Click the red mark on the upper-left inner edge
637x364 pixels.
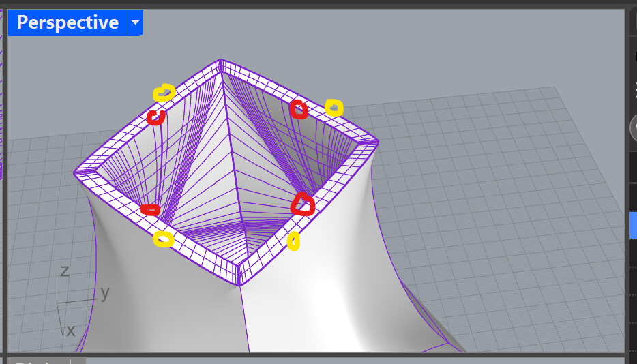point(156,117)
